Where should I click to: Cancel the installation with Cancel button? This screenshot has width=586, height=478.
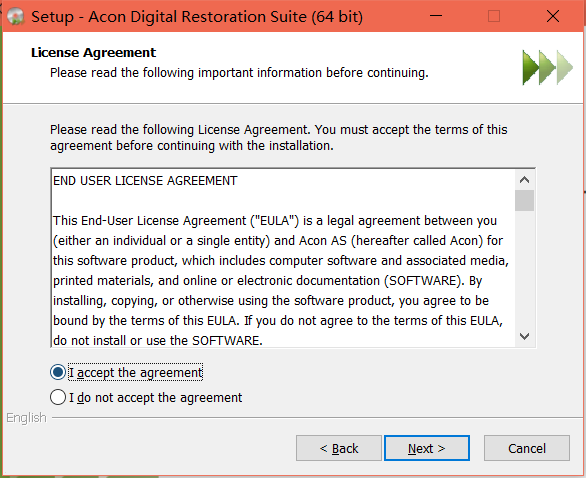coord(527,448)
